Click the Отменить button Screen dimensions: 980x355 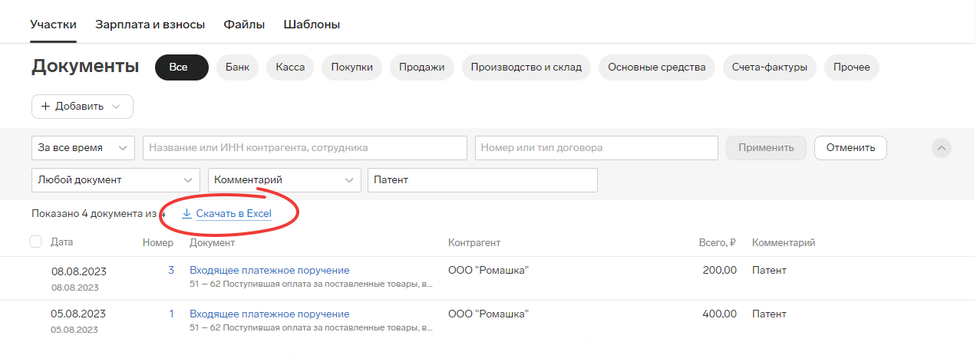(x=850, y=148)
